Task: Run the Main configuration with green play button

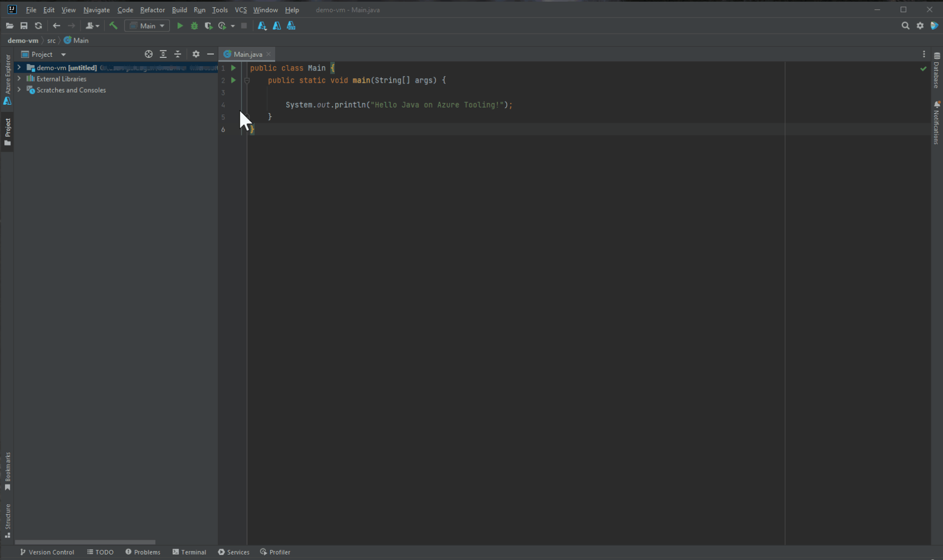Action: (180, 26)
